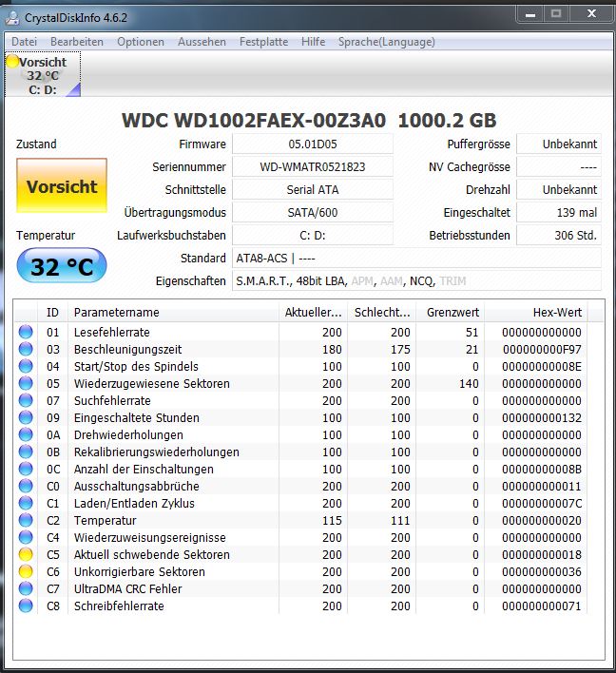Select the Vorsicht 32 °C C: D: disk tab
The image size is (616, 673).
43,75
